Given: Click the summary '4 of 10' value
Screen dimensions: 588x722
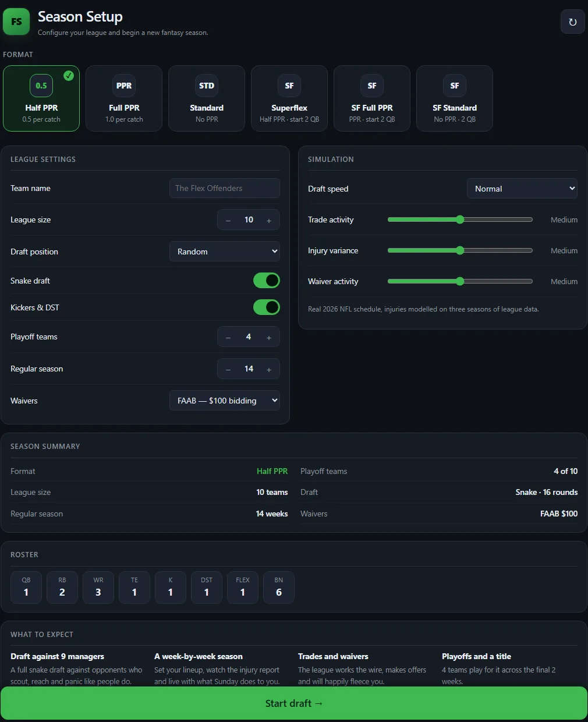Looking at the screenshot, I should point(566,471).
